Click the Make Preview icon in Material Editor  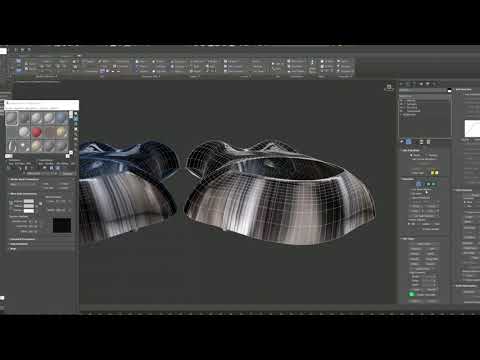(76, 139)
